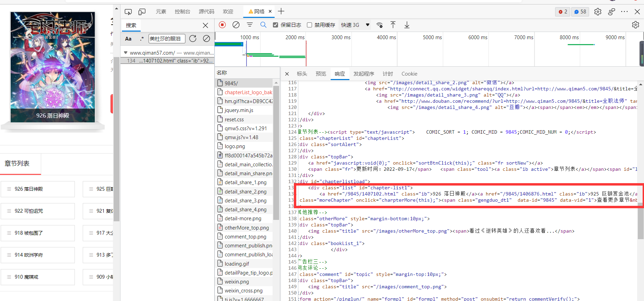Open chapter 918 被包围了 link

(x=38, y=233)
